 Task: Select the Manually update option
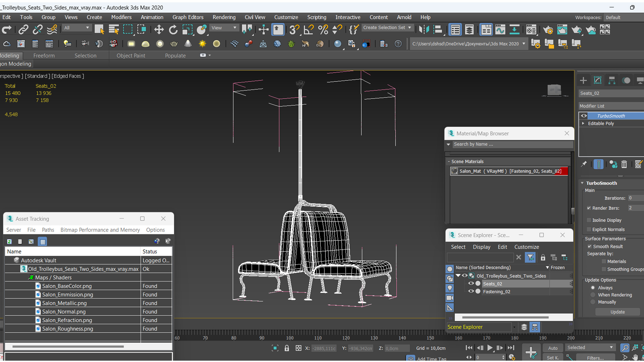pos(593,302)
